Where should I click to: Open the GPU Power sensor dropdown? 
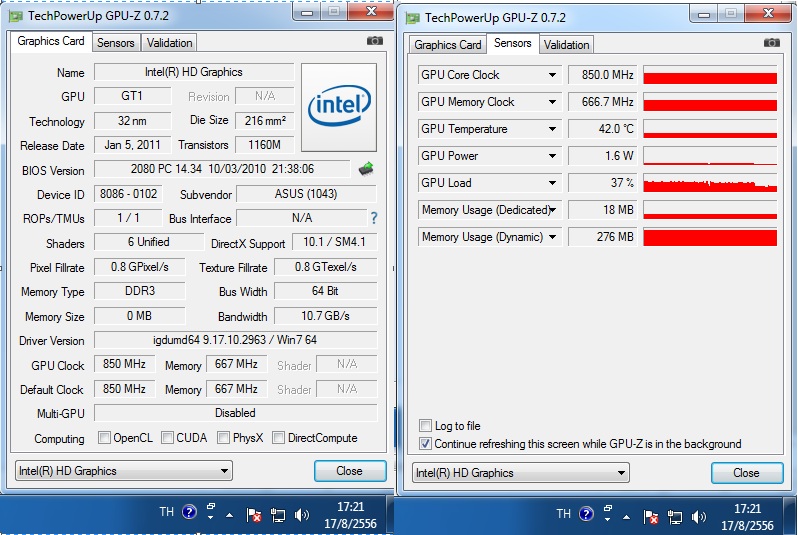[x=552, y=156]
